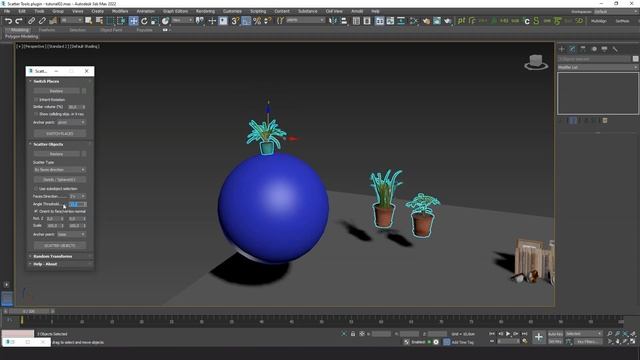Click the SCATTER OBJECTS button
The image size is (640, 360).
coord(60,246)
